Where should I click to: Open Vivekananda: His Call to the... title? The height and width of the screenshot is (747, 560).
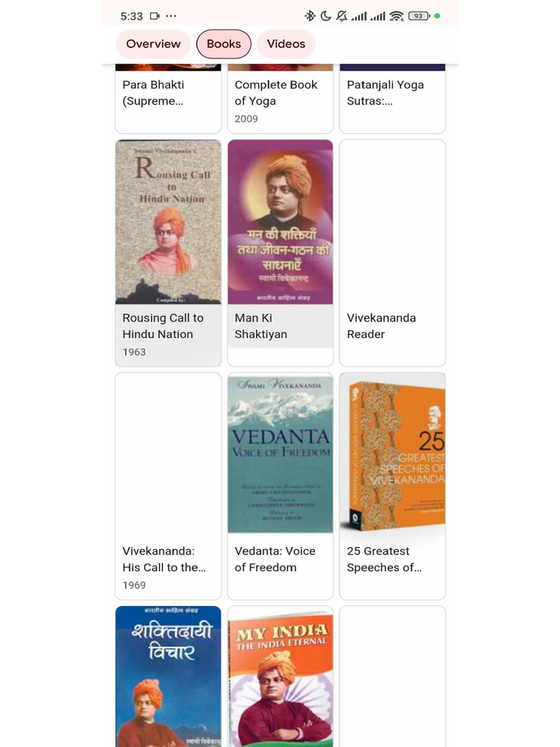pos(164,560)
